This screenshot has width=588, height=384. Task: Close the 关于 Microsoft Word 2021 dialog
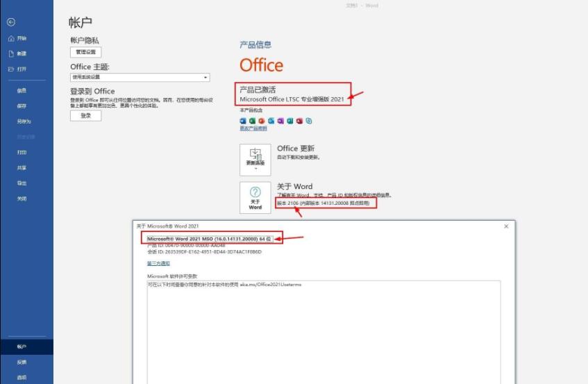(506, 226)
